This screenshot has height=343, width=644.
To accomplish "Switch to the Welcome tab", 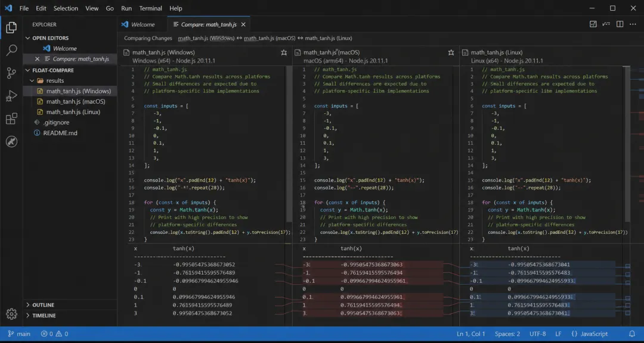I will tap(143, 24).
